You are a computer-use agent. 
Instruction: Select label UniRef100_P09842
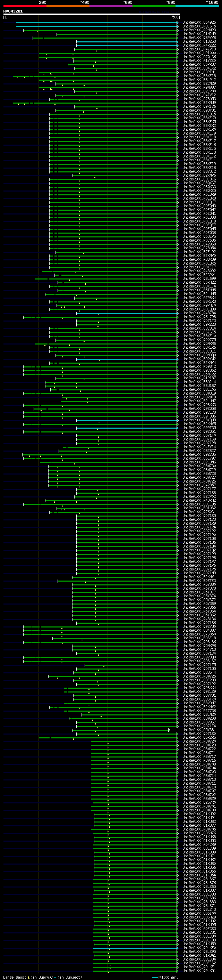[199, 367]
